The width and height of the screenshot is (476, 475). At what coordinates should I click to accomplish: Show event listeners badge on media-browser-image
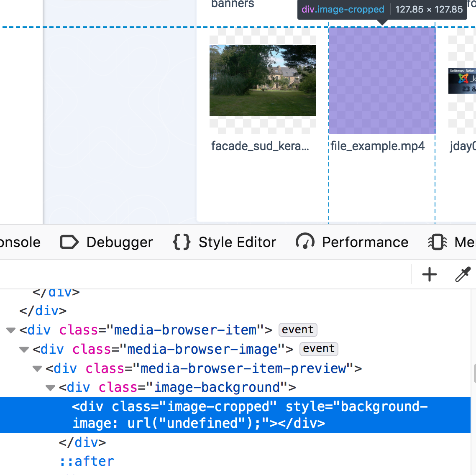pyautogui.click(x=319, y=349)
